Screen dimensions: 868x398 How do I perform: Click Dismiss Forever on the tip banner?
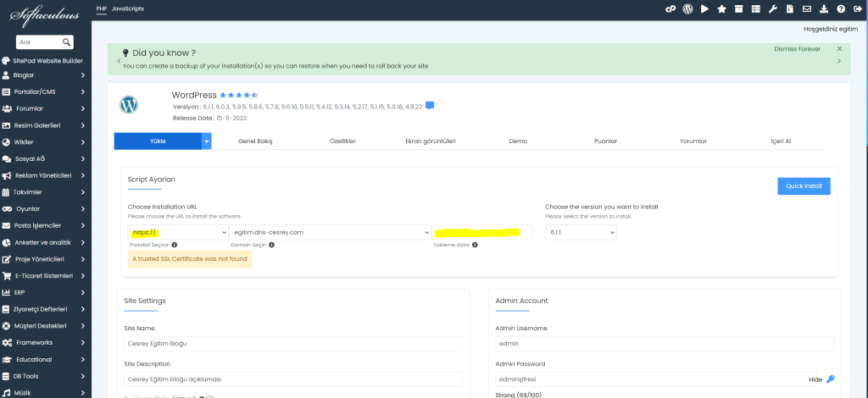(797, 49)
